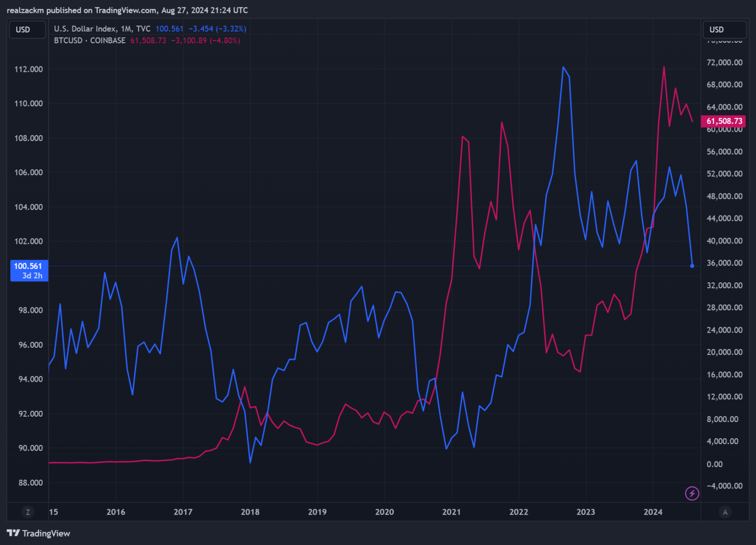The height and width of the screenshot is (545, 756).
Task: Click the purple lightning bolt icon
Action: click(x=692, y=493)
